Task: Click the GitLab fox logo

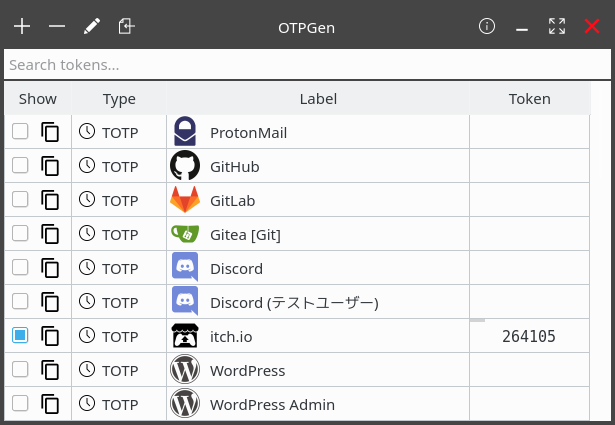Action: tap(185, 200)
